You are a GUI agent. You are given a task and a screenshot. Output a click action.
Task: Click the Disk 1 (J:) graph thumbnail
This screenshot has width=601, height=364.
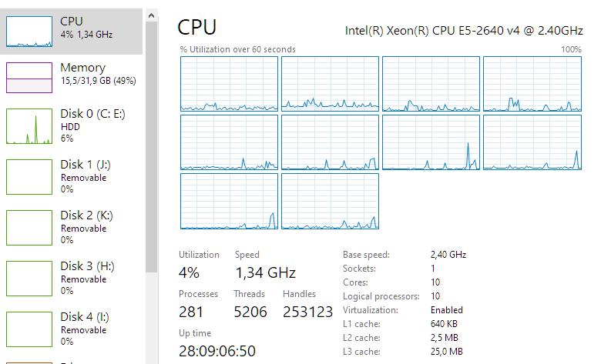[28, 177]
